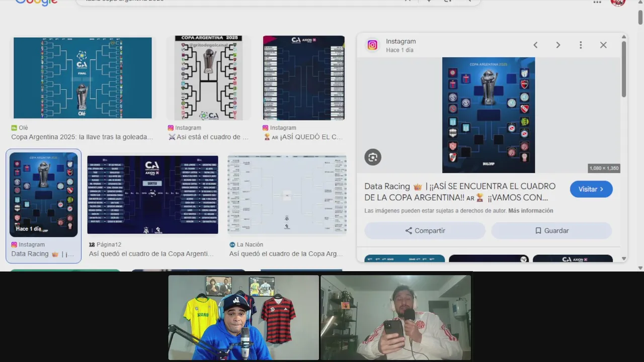
Task: Go to the next image in the side panel
Action: [558, 45]
